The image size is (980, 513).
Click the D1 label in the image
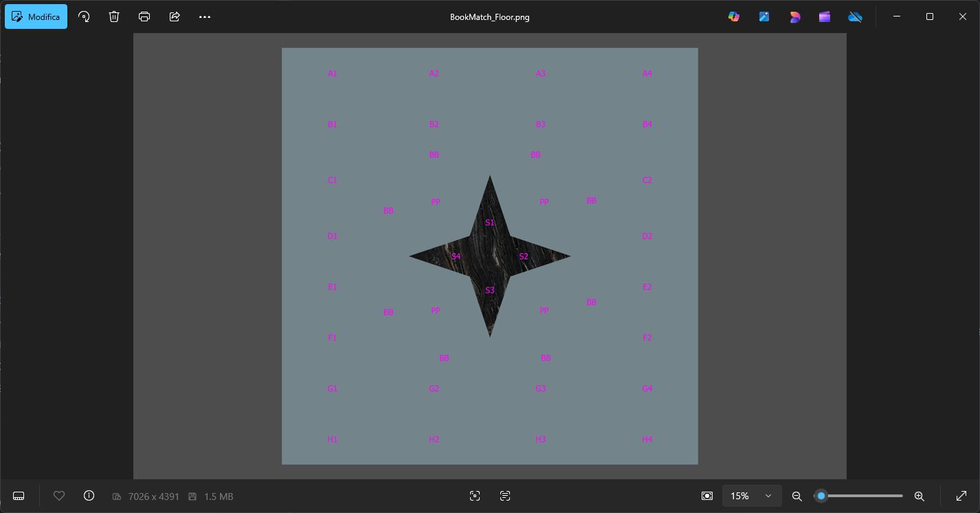point(333,236)
